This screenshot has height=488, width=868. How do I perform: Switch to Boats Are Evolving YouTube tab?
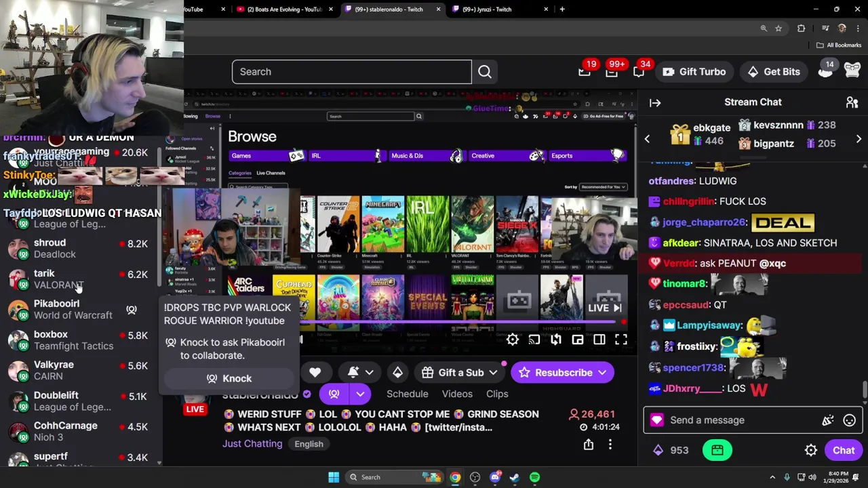click(285, 9)
